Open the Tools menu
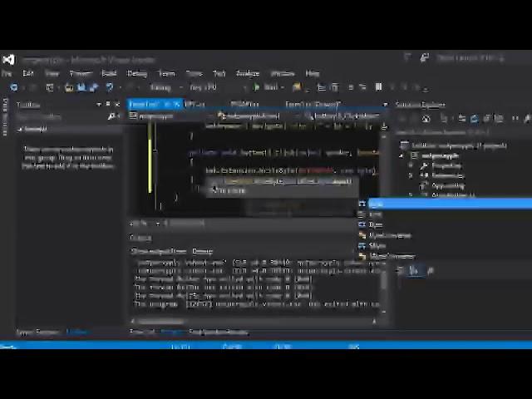 point(195,74)
